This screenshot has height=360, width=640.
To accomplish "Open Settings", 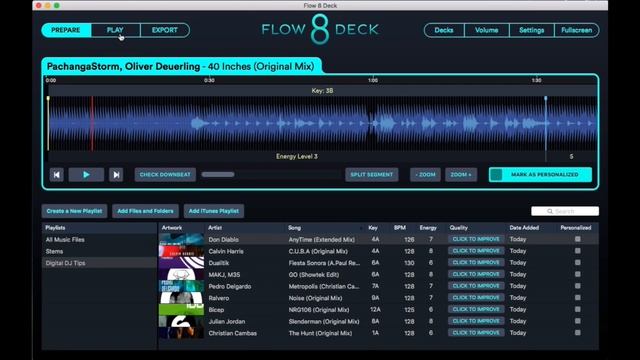I will click(x=531, y=30).
